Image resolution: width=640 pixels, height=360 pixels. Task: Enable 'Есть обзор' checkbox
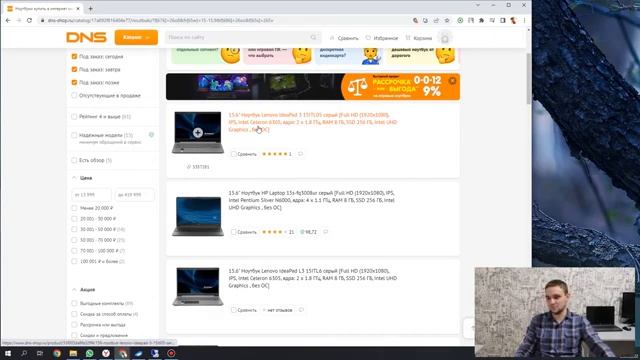point(74,160)
